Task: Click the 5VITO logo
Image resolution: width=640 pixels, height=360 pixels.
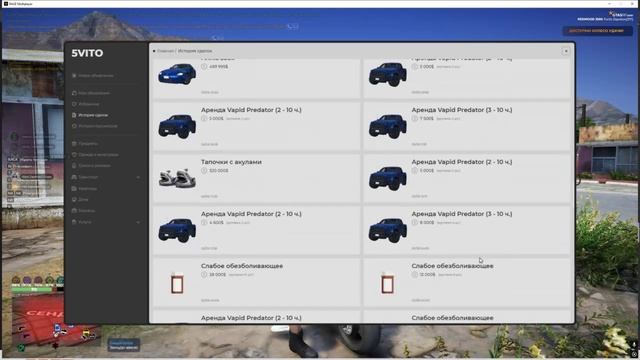Action: tap(87, 53)
